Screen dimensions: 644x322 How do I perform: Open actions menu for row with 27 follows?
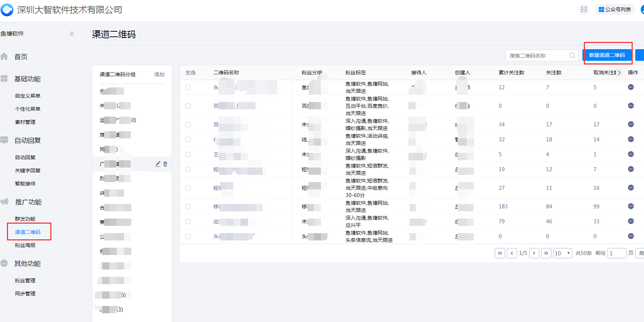(631, 188)
